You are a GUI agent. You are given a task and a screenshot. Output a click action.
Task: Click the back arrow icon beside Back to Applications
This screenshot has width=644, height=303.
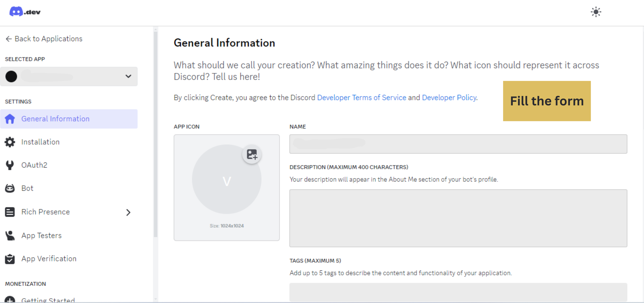(9, 39)
